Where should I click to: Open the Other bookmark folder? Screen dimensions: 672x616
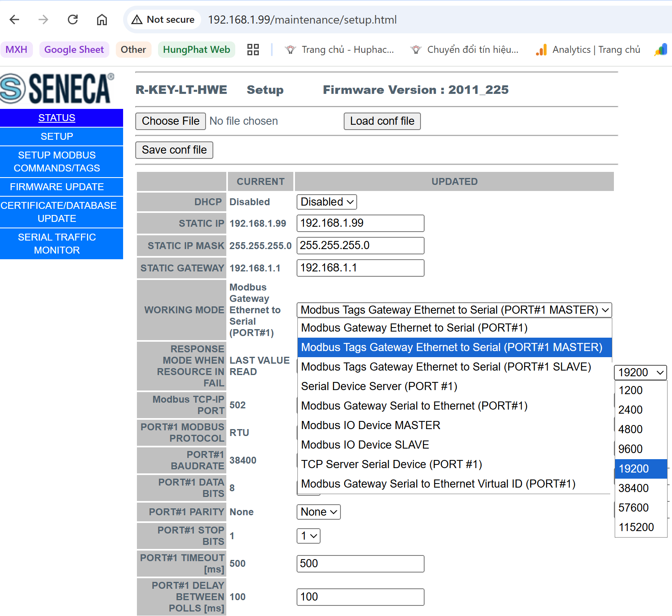click(133, 50)
